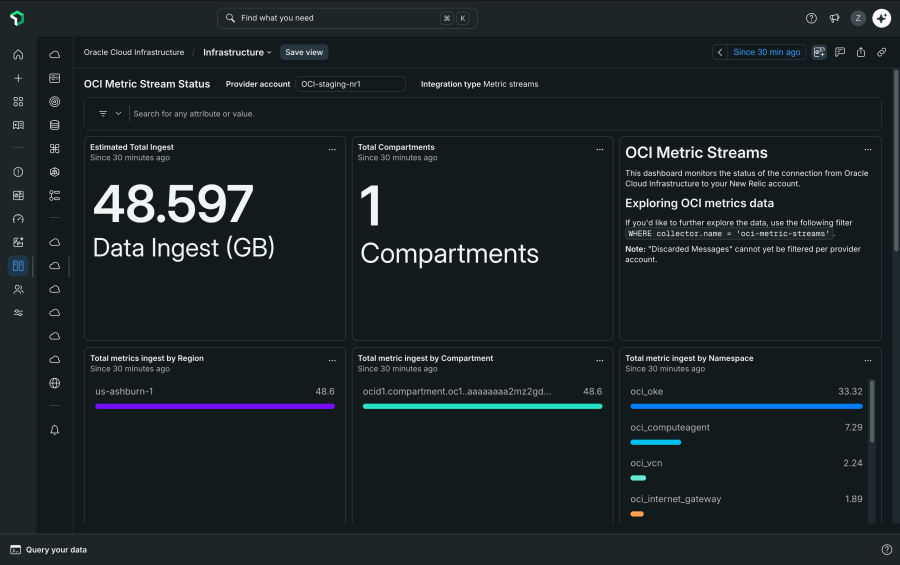
Task: Open the people/users icon in sidebar
Action: pyautogui.click(x=18, y=289)
